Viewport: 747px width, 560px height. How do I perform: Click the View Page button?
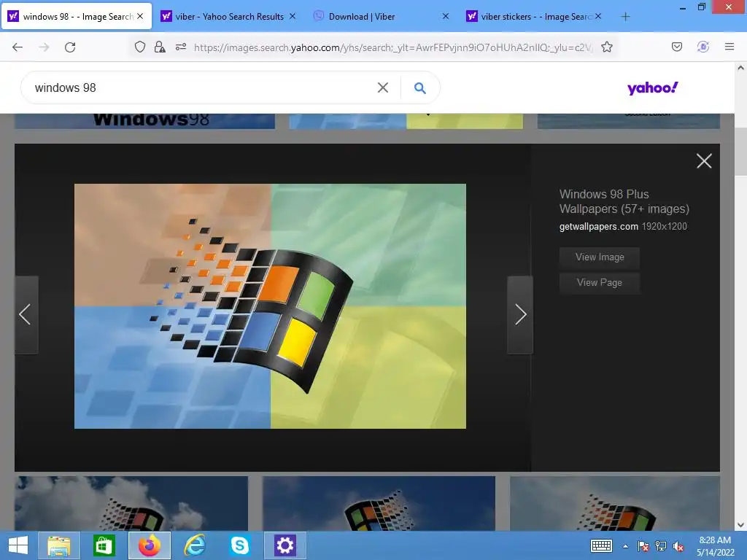(600, 282)
